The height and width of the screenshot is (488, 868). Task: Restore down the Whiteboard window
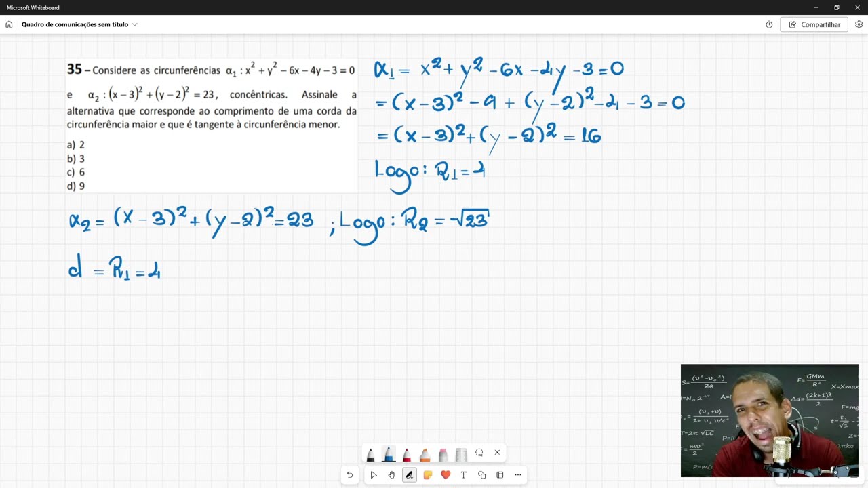point(837,7)
